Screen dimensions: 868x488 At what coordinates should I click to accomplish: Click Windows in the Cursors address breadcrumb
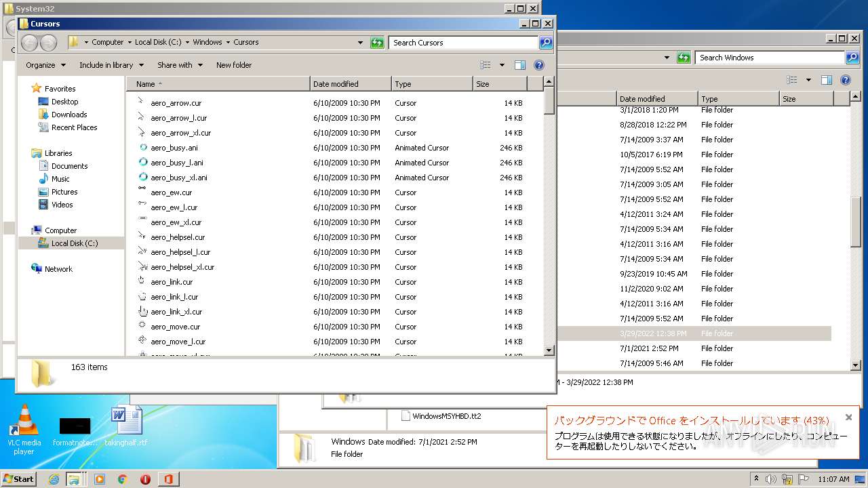point(208,42)
